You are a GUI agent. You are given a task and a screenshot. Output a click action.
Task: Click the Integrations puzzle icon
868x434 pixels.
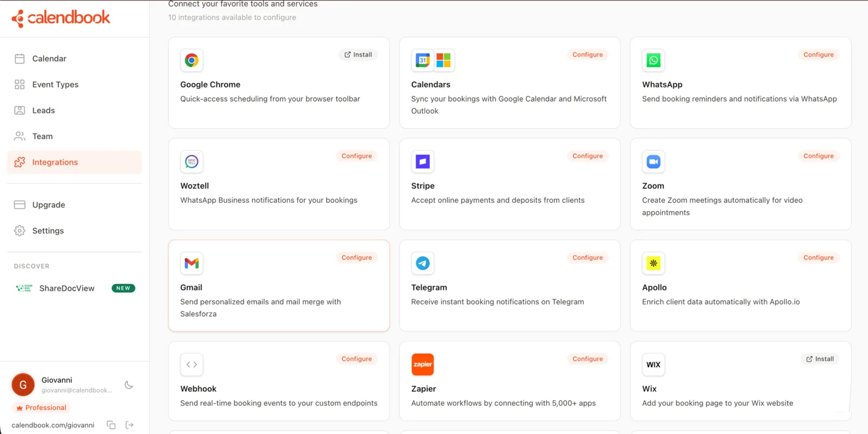[x=20, y=162]
